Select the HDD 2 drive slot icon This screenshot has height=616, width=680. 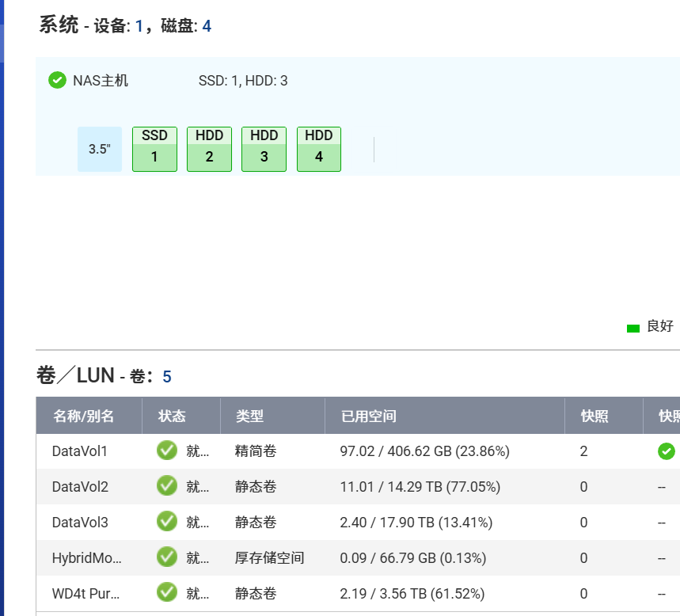coord(208,148)
